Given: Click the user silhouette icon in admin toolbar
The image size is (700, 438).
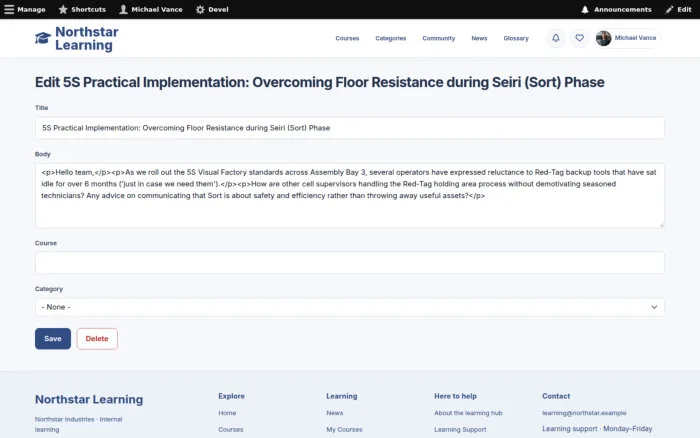Looking at the screenshot, I should click(123, 9).
